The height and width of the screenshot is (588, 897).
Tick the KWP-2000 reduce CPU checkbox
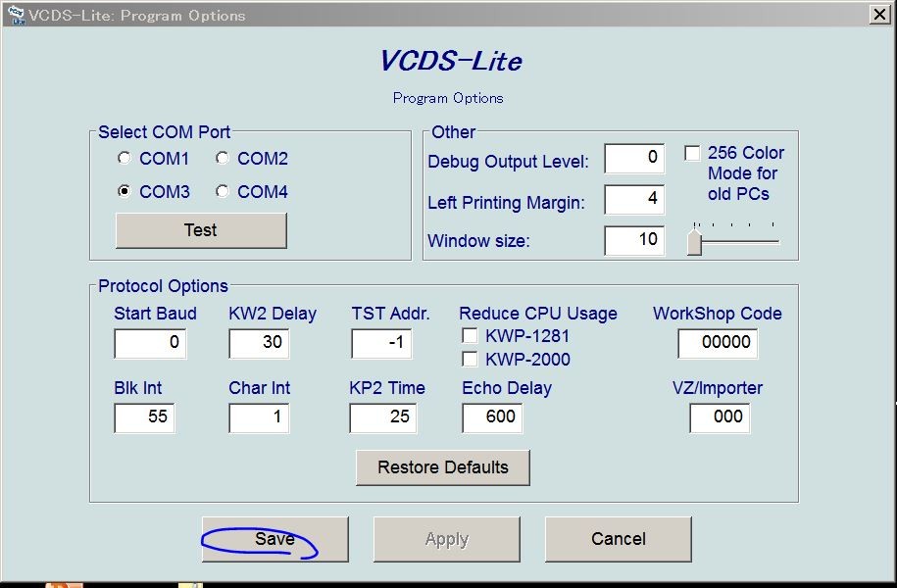pyautogui.click(x=470, y=360)
